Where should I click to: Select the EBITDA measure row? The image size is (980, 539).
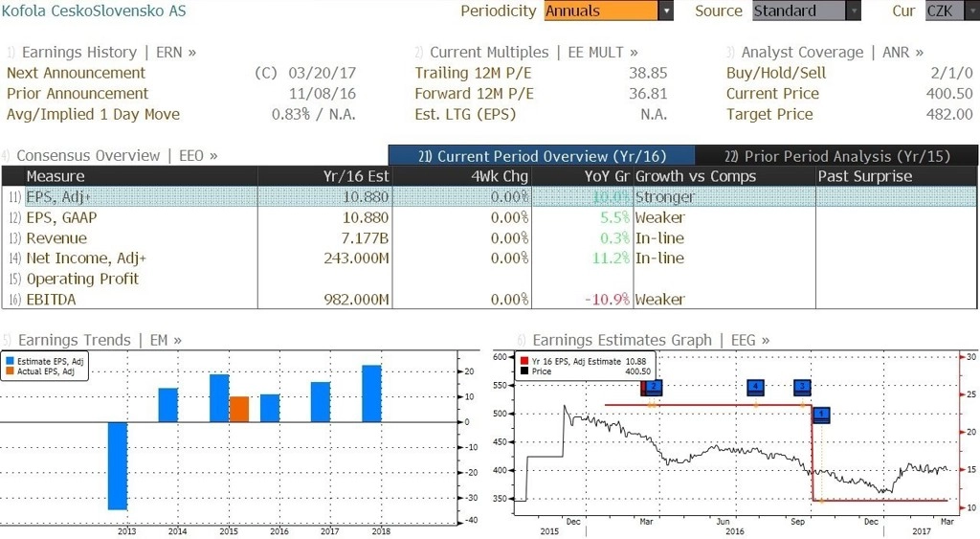tap(489, 300)
